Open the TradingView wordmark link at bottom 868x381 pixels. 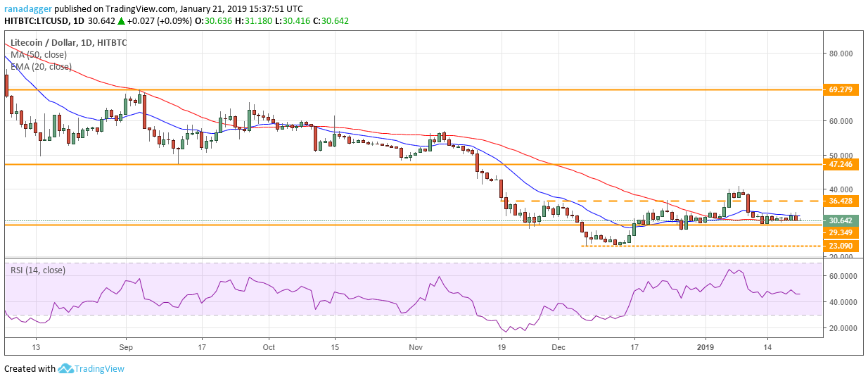point(101,368)
